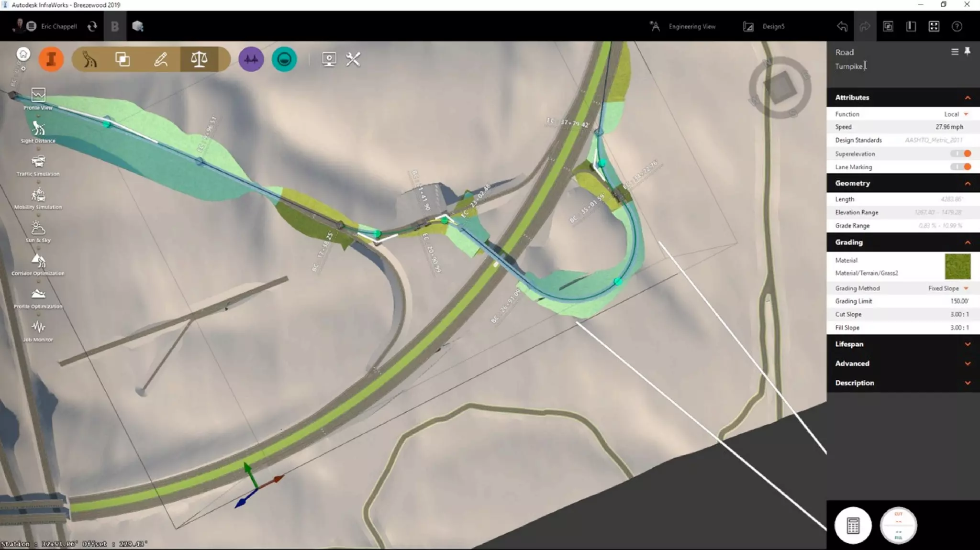The image size is (980, 550).
Task: Expand the Lifespan section
Action: point(902,344)
